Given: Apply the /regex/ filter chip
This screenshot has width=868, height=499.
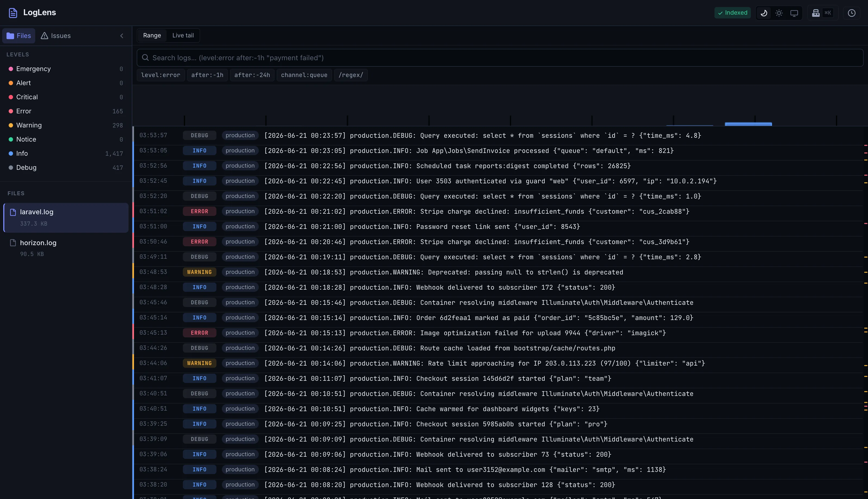Looking at the screenshot, I should [x=351, y=75].
